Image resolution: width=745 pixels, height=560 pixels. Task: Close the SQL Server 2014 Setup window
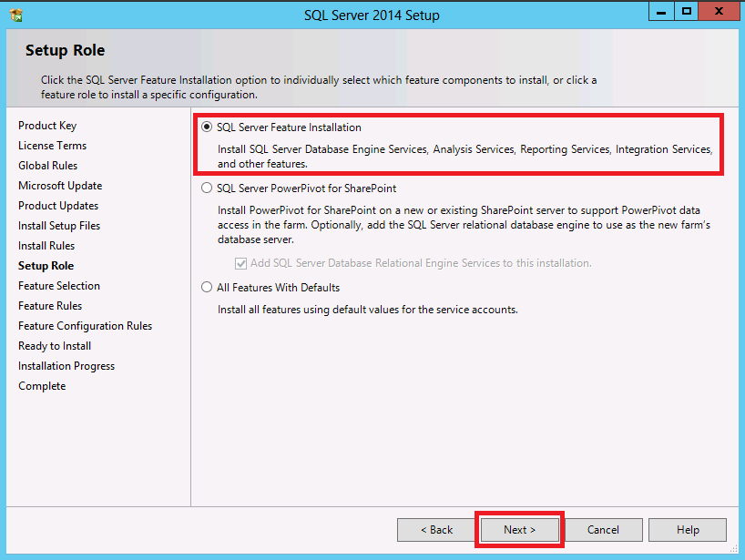pos(719,12)
